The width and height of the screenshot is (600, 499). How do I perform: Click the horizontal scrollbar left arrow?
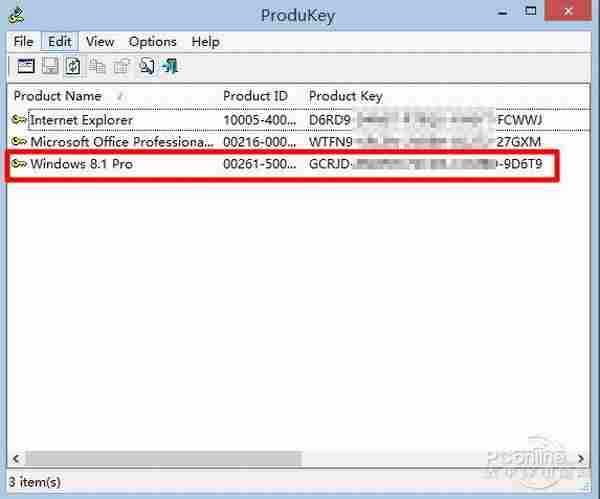click(16, 458)
